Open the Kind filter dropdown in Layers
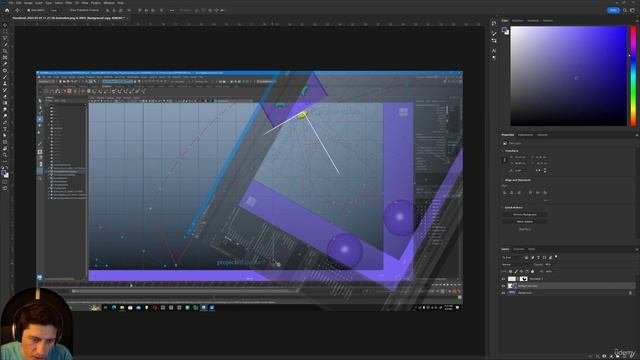This screenshot has height=360, width=640. (x=512, y=258)
